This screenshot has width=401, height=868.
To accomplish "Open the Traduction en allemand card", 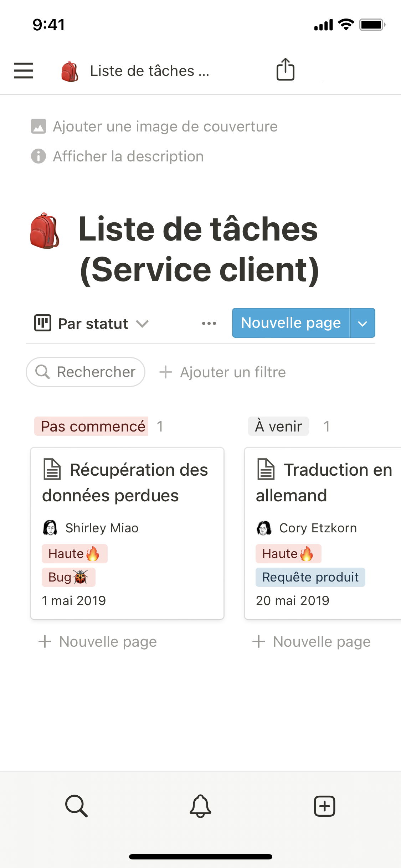I will [x=323, y=533].
